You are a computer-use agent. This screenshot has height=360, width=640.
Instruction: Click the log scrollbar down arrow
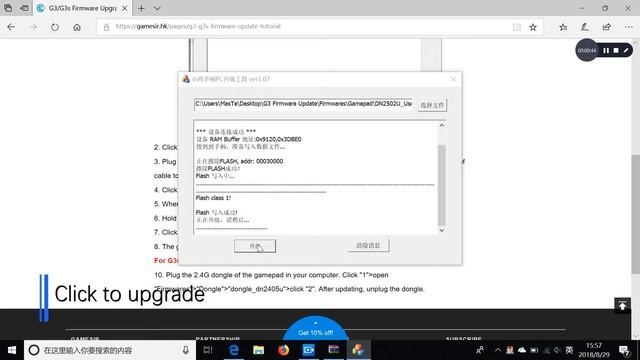pyautogui.click(x=442, y=230)
